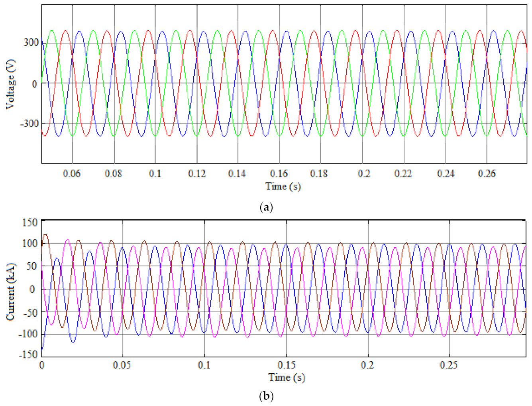
Task: Select the 300 tick on the voltage axis
Action: click(x=31, y=42)
